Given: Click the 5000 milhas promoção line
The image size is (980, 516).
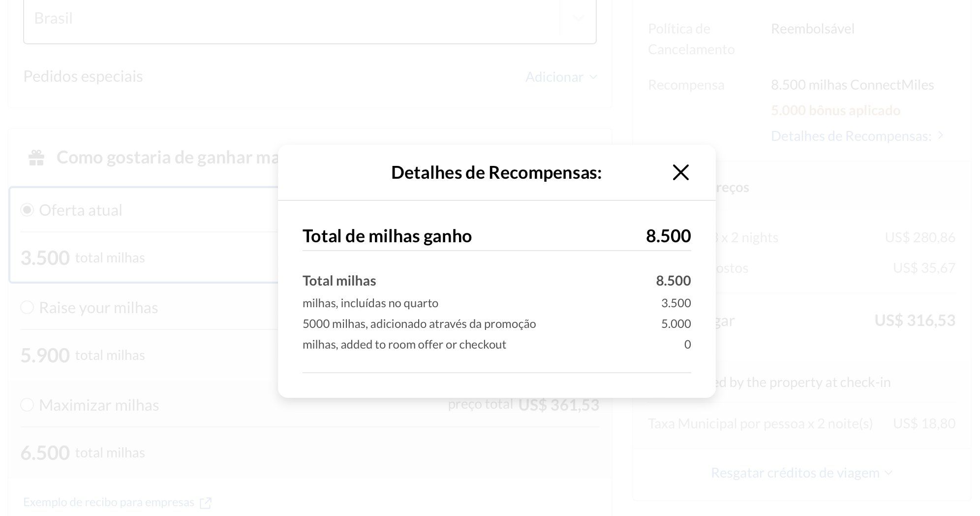Looking at the screenshot, I should point(496,324).
